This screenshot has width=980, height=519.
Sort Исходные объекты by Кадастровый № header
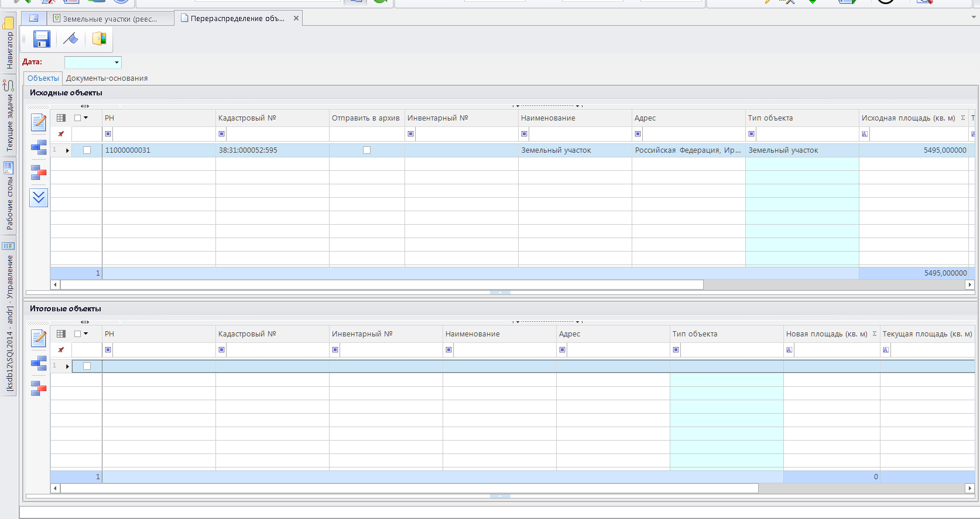272,118
